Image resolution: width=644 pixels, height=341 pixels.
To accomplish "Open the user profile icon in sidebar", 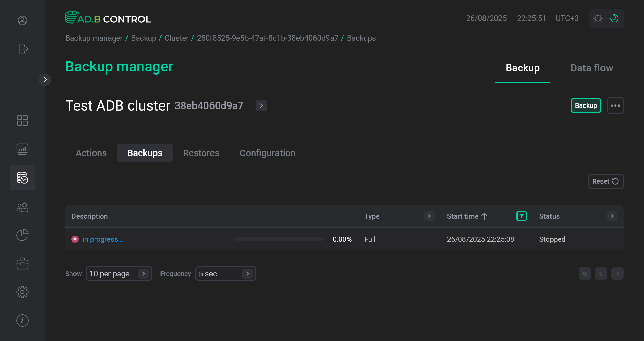I will (x=22, y=20).
